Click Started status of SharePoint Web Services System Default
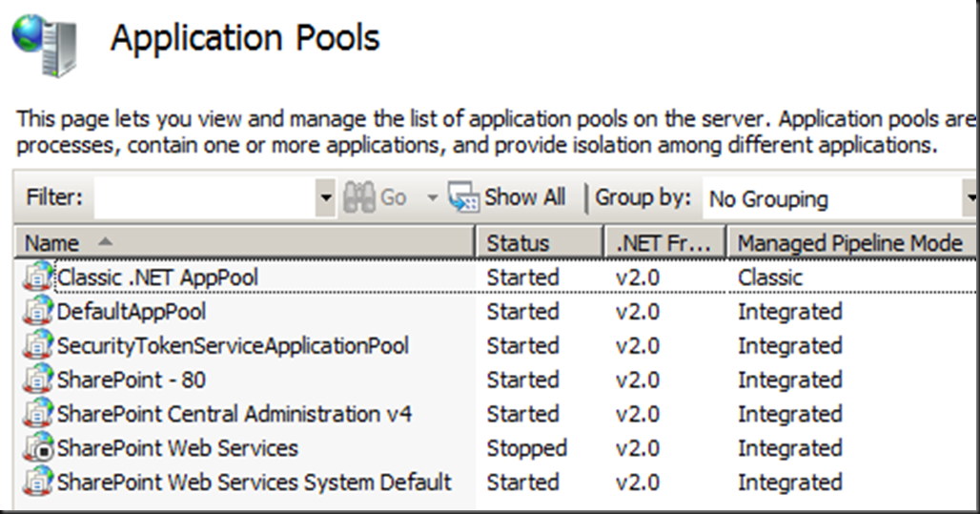 pyautogui.click(x=522, y=483)
